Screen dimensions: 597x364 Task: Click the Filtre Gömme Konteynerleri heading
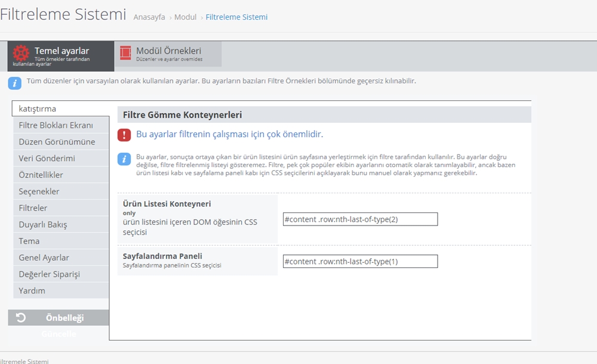pos(182,115)
